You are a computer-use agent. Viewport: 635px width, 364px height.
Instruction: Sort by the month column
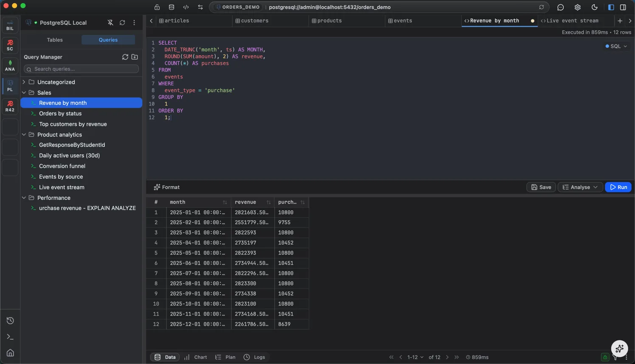pos(225,202)
